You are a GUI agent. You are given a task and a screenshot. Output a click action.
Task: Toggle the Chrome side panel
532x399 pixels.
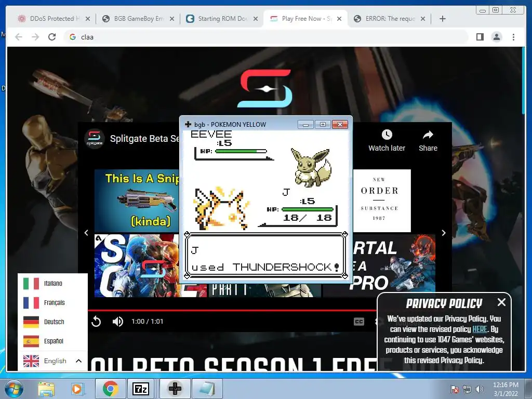coord(480,37)
